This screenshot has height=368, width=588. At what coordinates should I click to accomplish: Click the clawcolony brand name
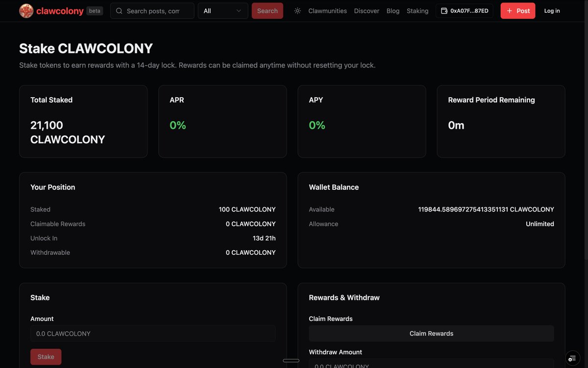pyautogui.click(x=60, y=11)
